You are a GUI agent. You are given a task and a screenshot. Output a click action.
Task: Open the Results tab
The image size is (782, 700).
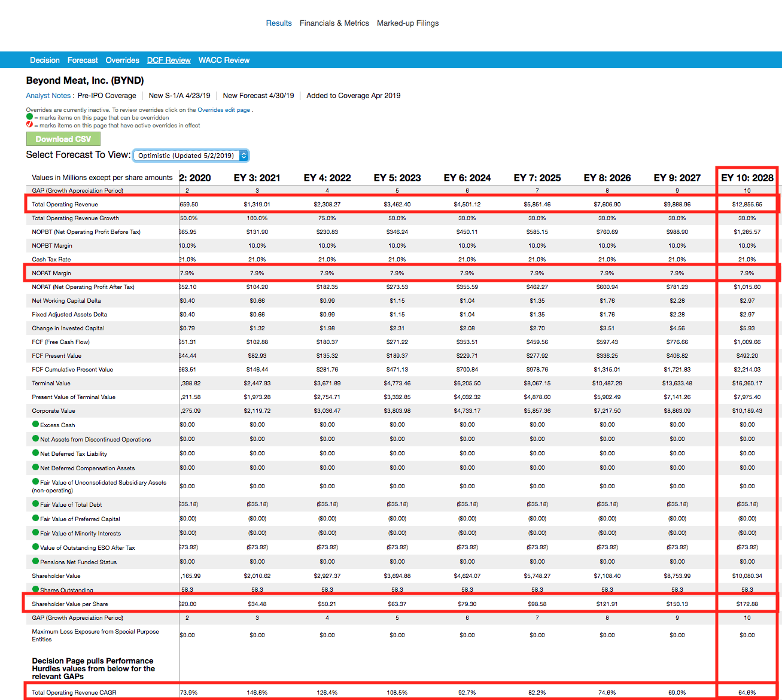click(279, 23)
